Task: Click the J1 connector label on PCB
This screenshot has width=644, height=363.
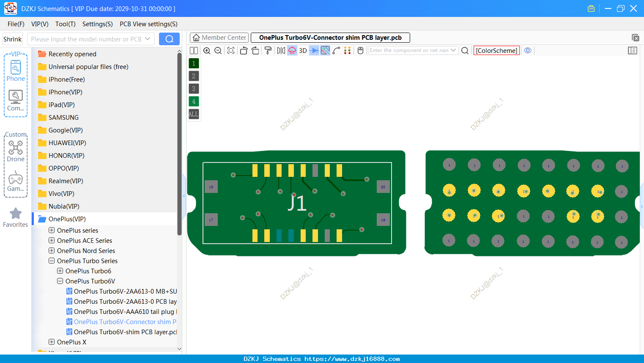Action: point(297,203)
